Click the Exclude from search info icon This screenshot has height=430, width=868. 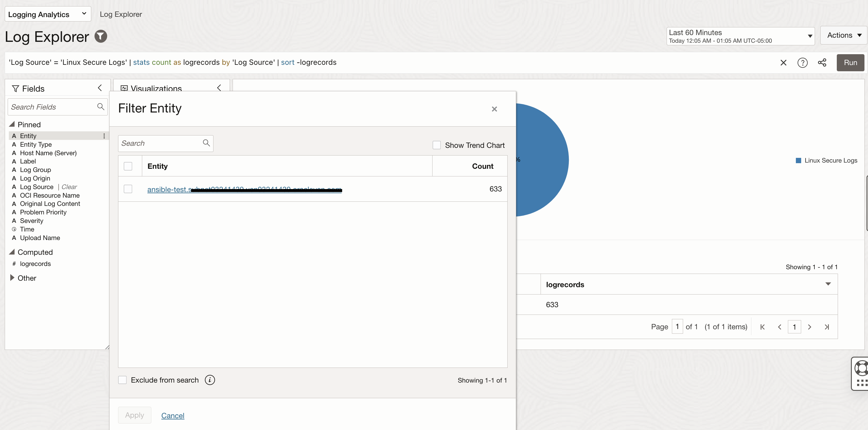[x=210, y=380]
